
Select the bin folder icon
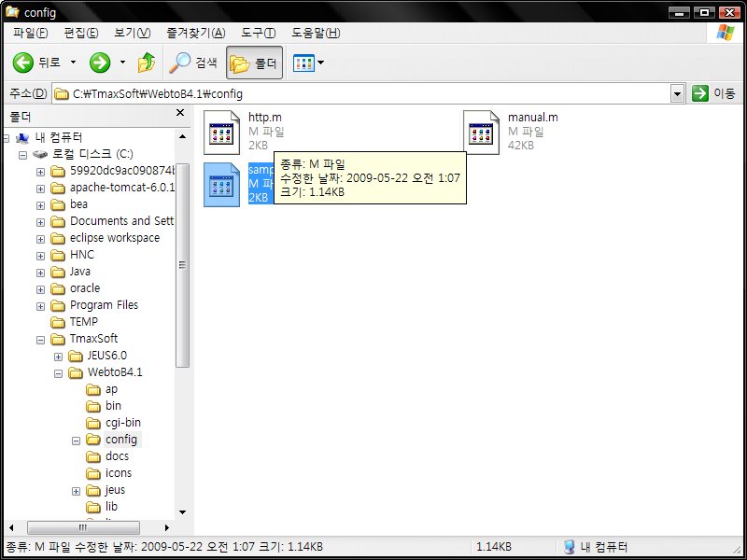click(92, 406)
